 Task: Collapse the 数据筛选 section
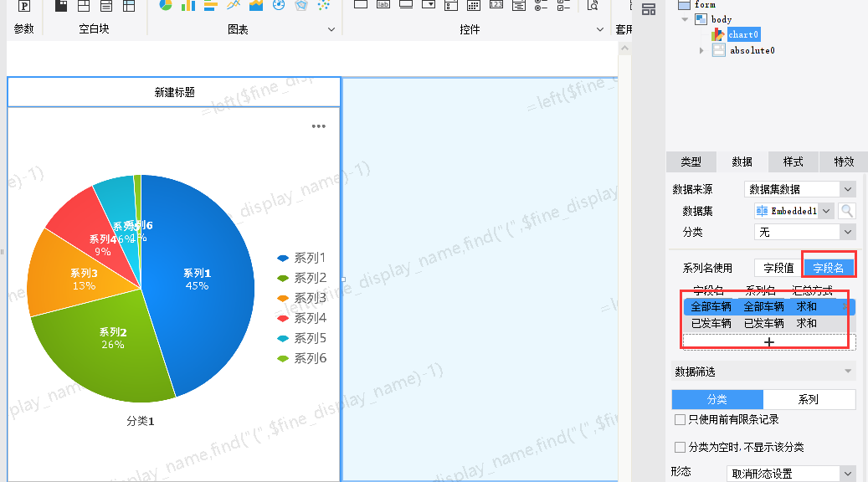(848, 372)
